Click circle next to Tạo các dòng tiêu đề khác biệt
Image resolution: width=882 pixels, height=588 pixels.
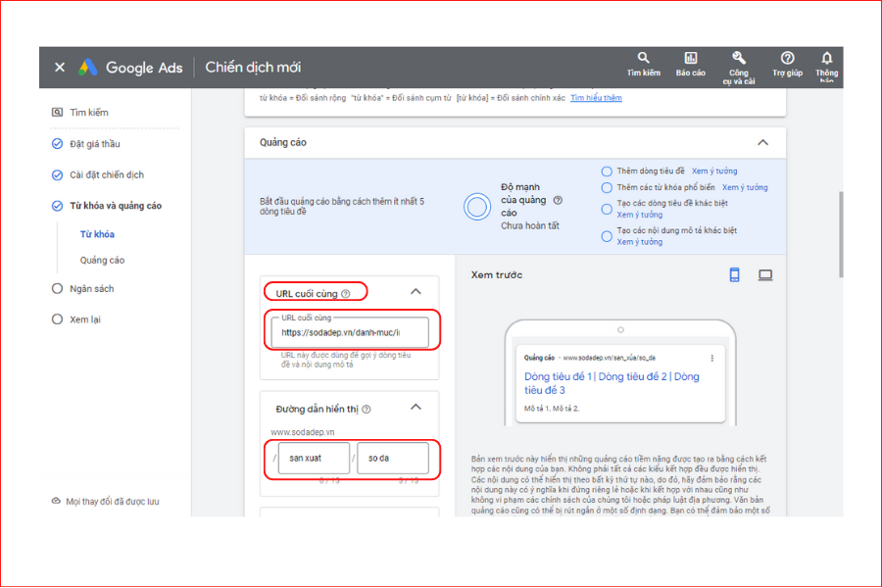pyautogui.click(x=607, y=209)
